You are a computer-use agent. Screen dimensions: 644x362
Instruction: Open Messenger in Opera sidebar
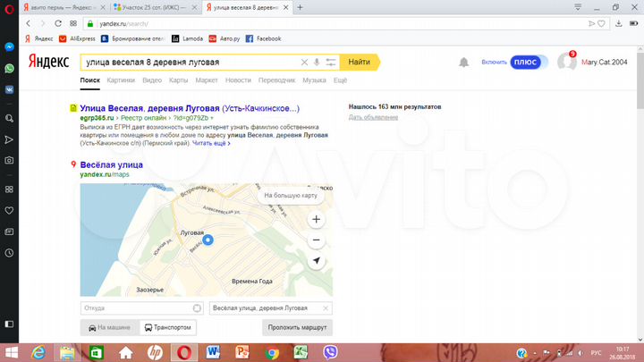pos(9,46)
